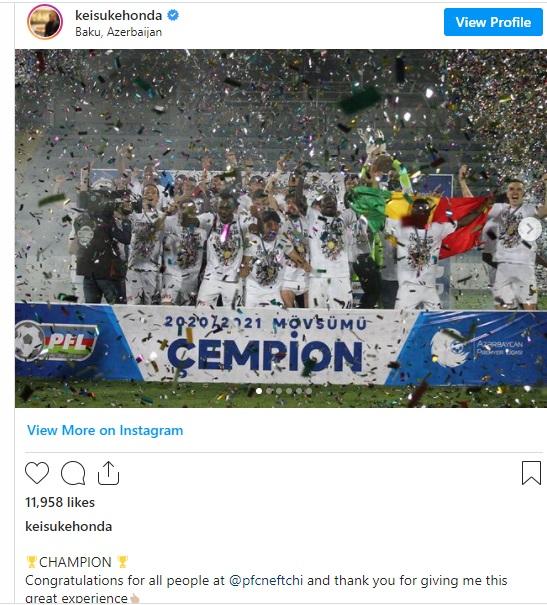Open keisukehonda's profile picture avatar

pyautogui.click(x=45, y=22)
